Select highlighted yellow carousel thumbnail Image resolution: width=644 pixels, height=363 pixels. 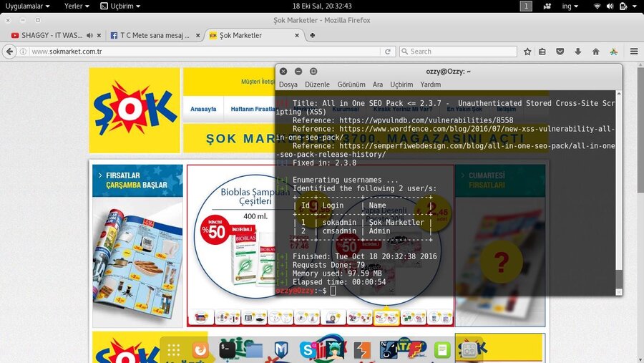tap(386, 317)
